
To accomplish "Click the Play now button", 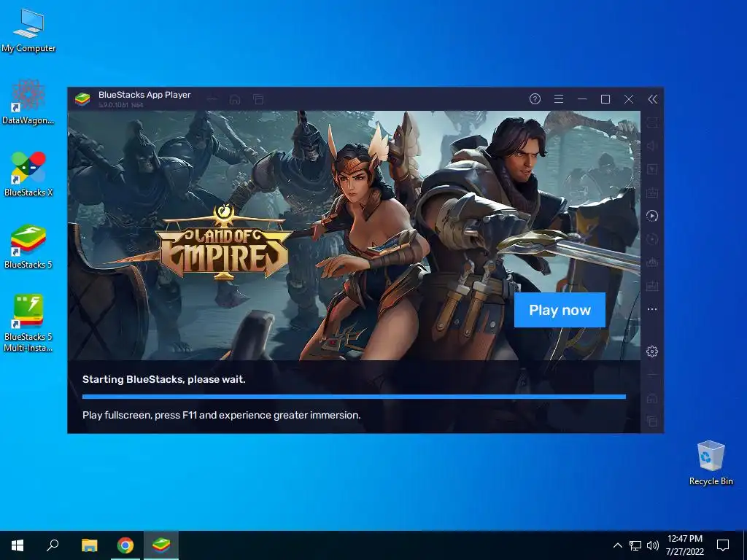I will [560, 310].
